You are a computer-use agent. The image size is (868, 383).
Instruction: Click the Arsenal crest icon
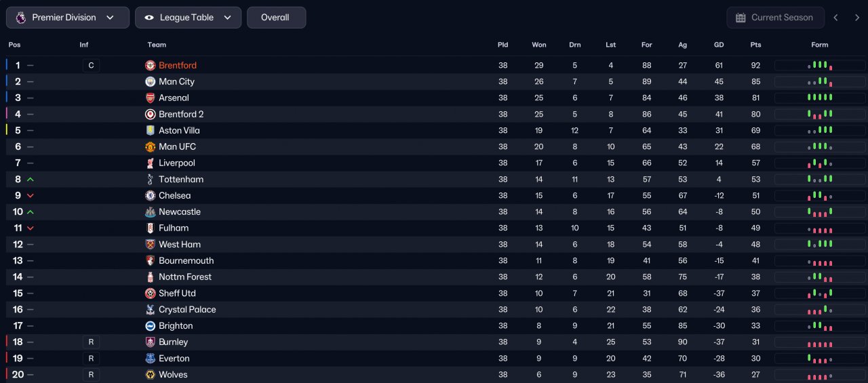click(x=151, y=98)
